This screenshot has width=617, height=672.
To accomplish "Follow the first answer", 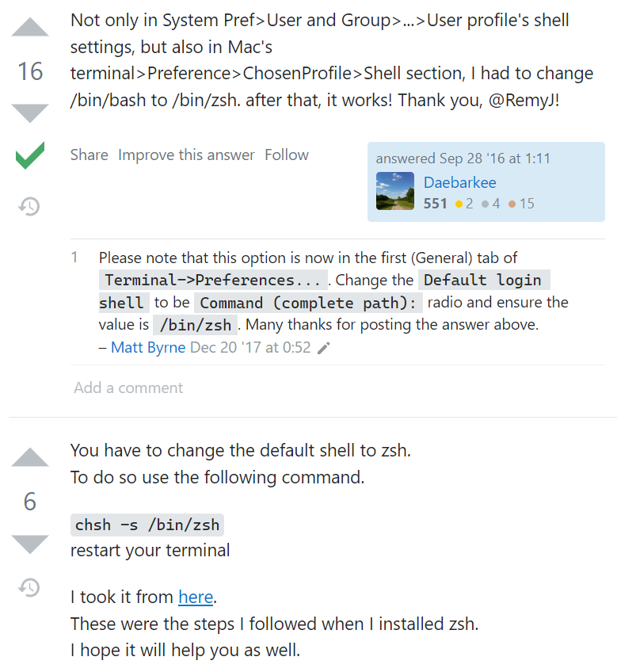I will point(287,155).
